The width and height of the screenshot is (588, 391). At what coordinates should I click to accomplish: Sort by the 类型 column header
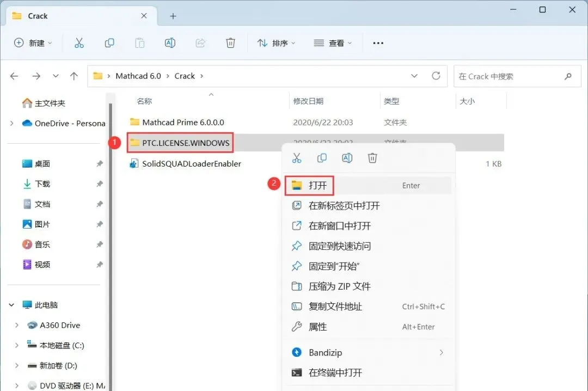391,101
